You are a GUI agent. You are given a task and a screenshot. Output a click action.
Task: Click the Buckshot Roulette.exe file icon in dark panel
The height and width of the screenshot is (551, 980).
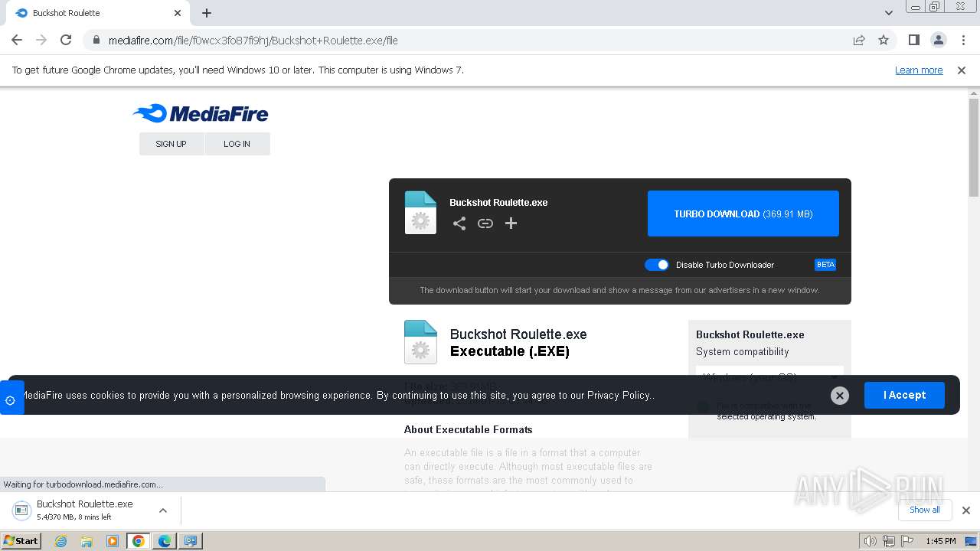420,213
